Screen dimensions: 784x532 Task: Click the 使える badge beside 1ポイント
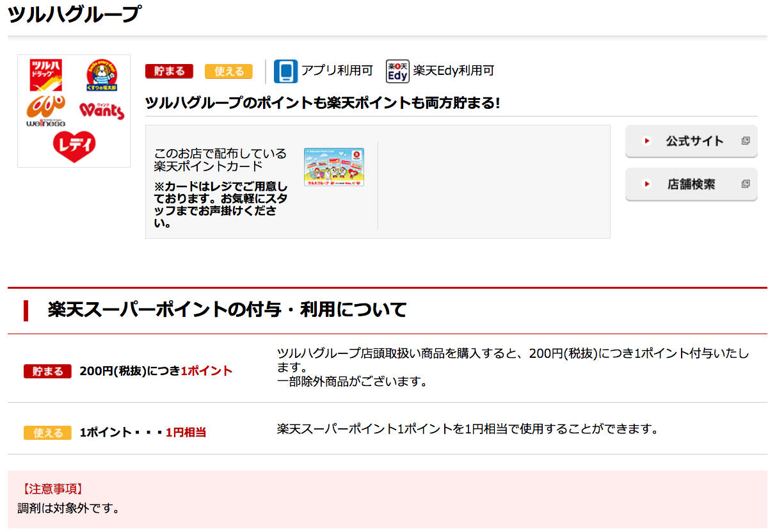click(x=48, y=433)
